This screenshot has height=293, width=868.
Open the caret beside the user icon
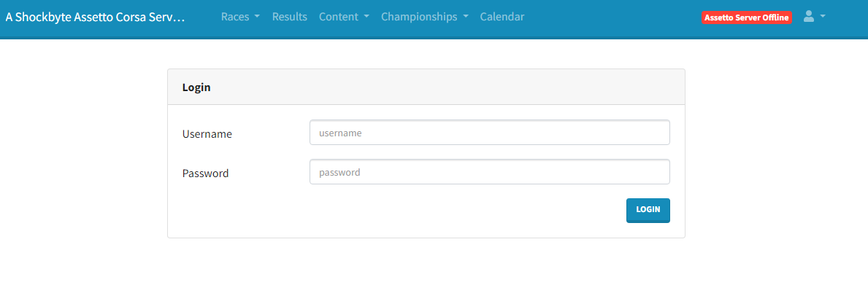tap(823, 16)
